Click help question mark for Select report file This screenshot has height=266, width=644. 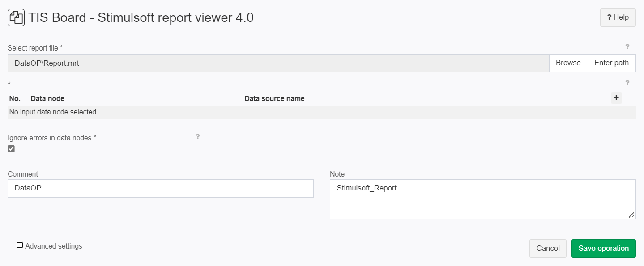[x=627, y=46]
